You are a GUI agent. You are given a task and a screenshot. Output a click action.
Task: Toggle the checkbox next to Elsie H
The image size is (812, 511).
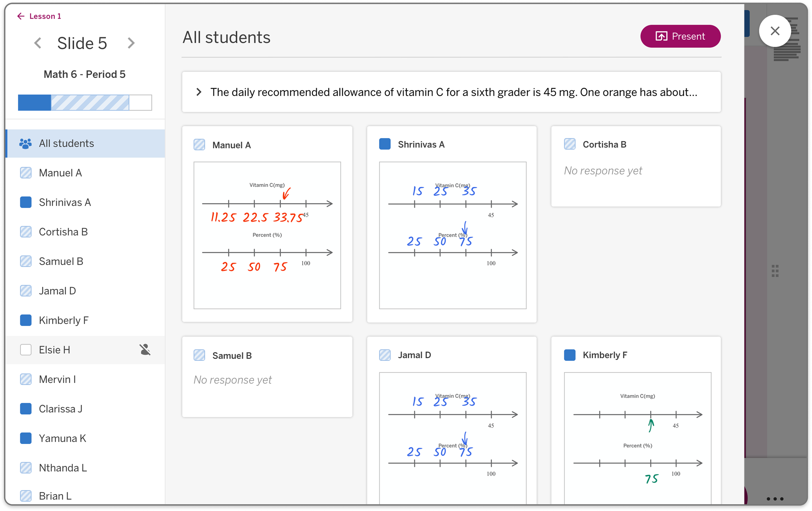click(x=26, y=350)
